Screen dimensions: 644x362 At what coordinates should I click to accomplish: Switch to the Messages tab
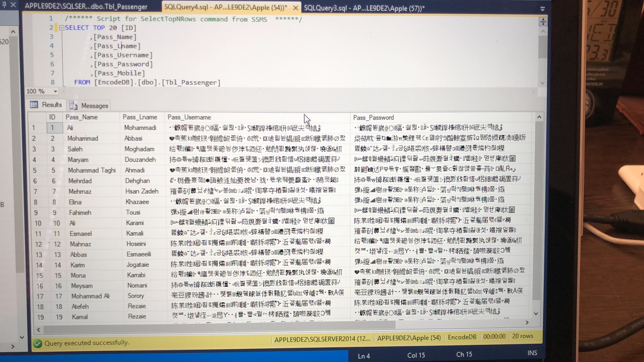point(94,106)
